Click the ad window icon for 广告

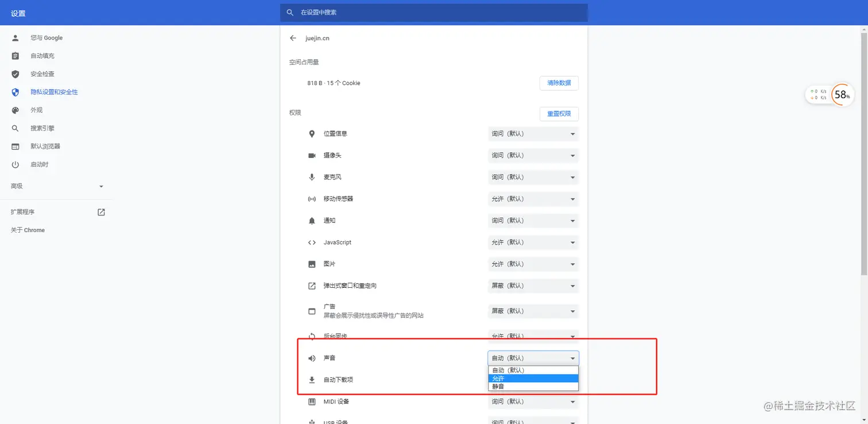coord(312,311)
